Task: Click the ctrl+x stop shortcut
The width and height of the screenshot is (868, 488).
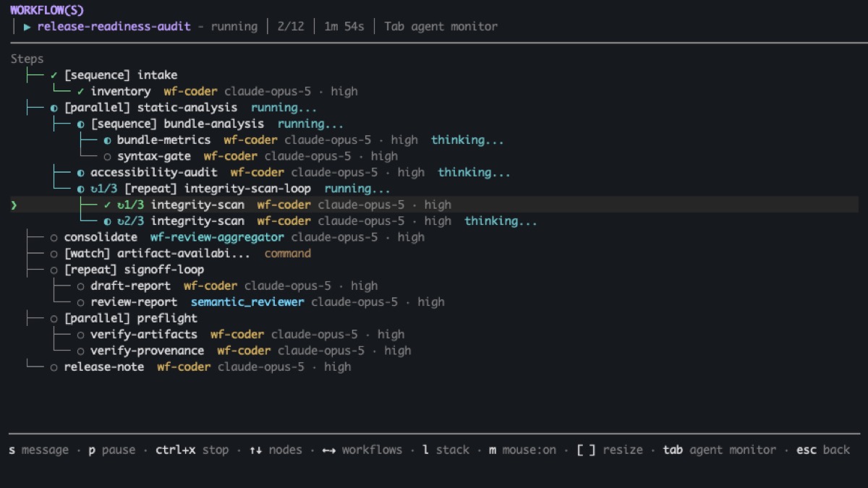Action: [192, 450]
